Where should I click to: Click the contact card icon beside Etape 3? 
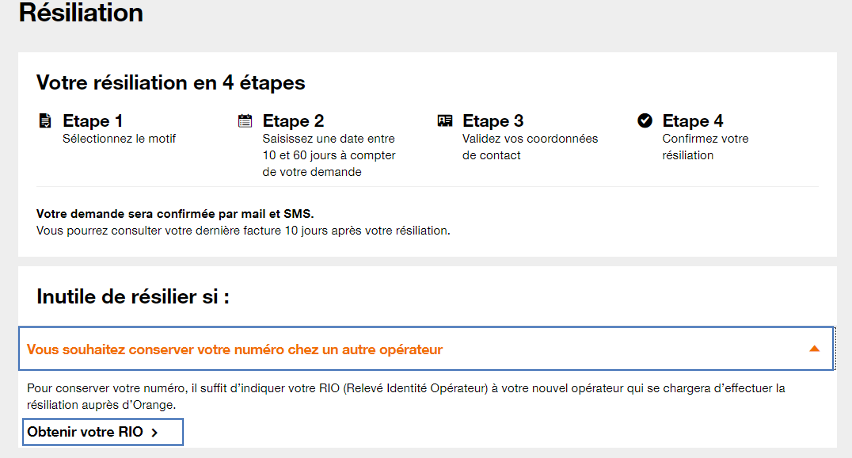[445, 121]
